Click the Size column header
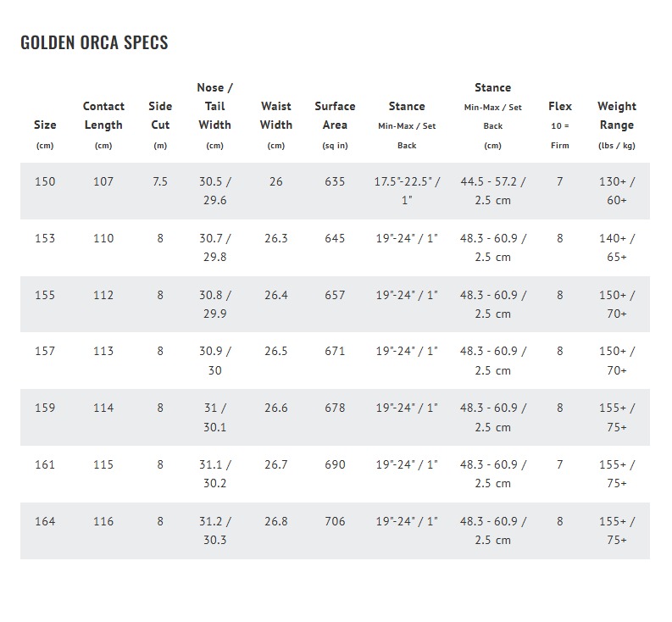Image resolution: width=672 pixels, height=622 pixels. pyautogui.click(x=45, y=125)
